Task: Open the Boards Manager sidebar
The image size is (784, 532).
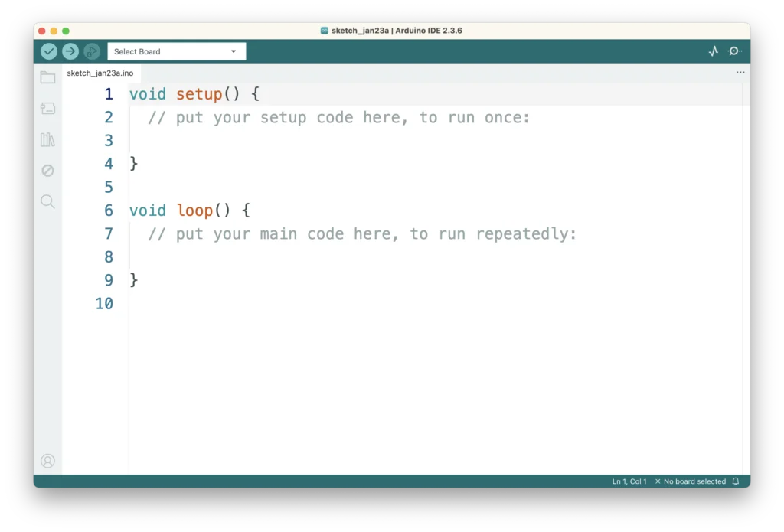Action: pyautogui.click(x=47, y=109)
